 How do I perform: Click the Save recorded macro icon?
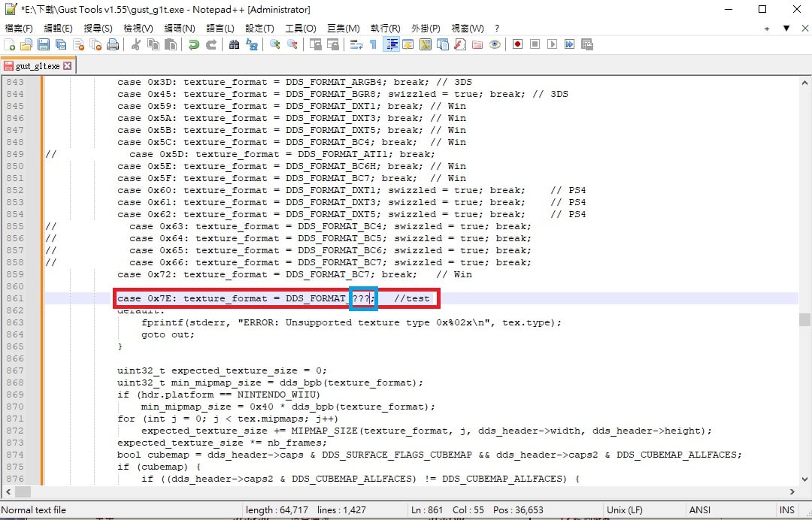point(587,44)
